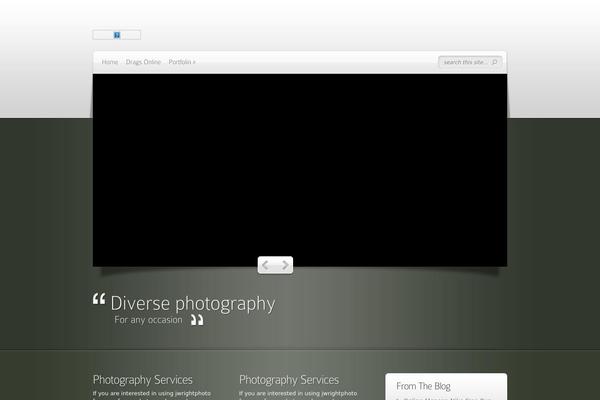Select the 'Diverse photography' quote heading

192,304
